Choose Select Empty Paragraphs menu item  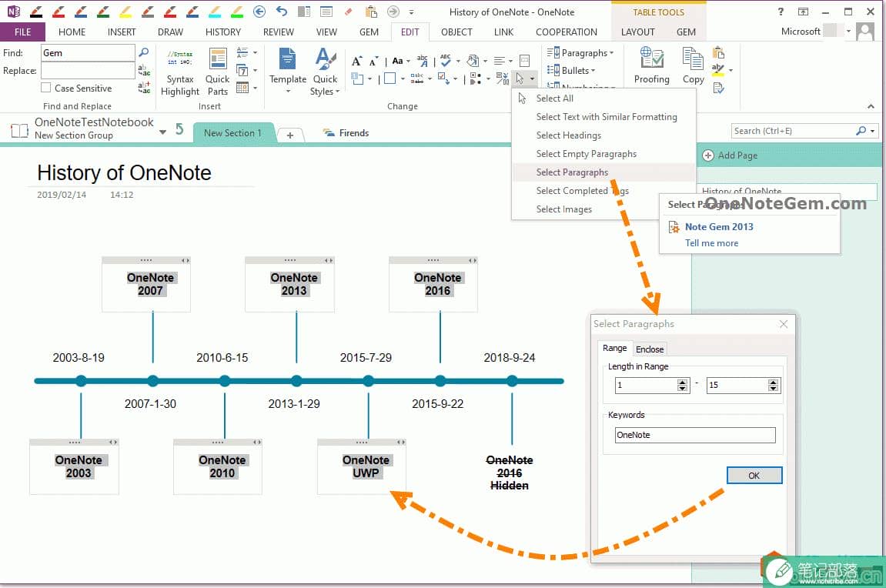pyautogui.click(x=603, y=154)
